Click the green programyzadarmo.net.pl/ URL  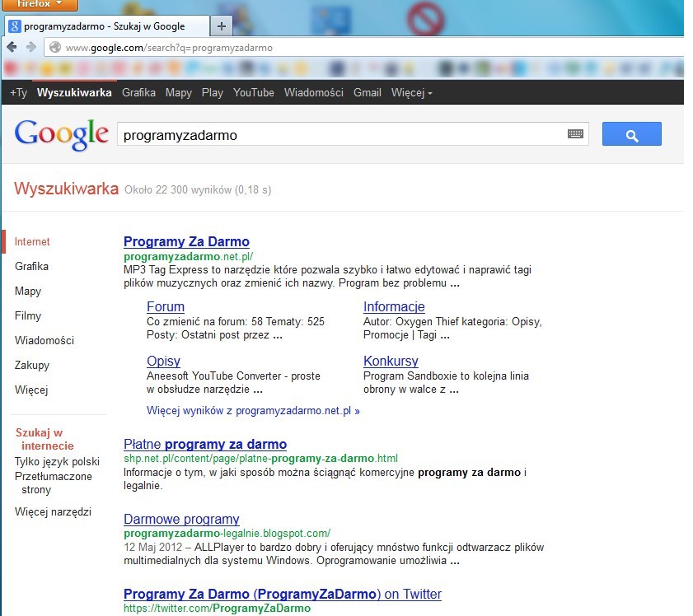(x=188, y=257)
